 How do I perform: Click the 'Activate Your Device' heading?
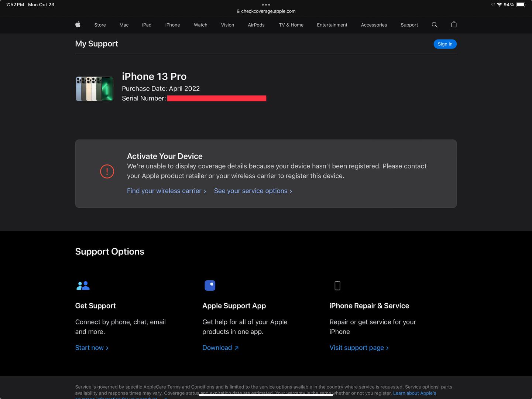[x=165, y=156]
